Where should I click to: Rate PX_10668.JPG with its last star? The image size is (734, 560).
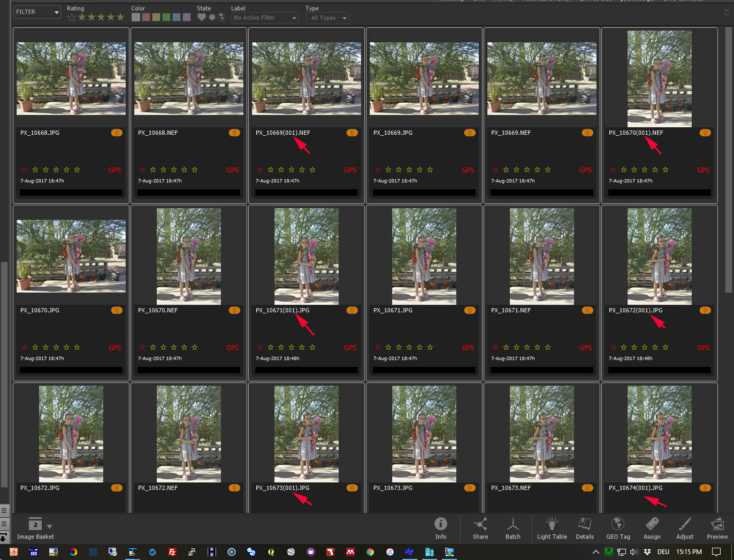tap(77, 170)
